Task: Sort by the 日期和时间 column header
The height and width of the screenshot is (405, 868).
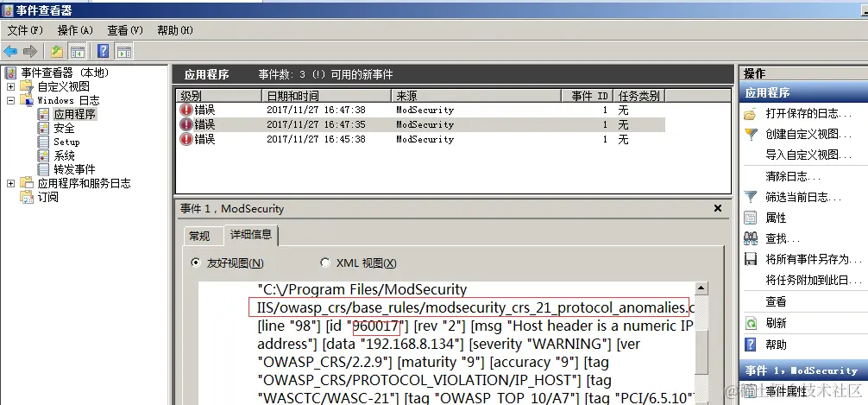Action: click(326, 96)
